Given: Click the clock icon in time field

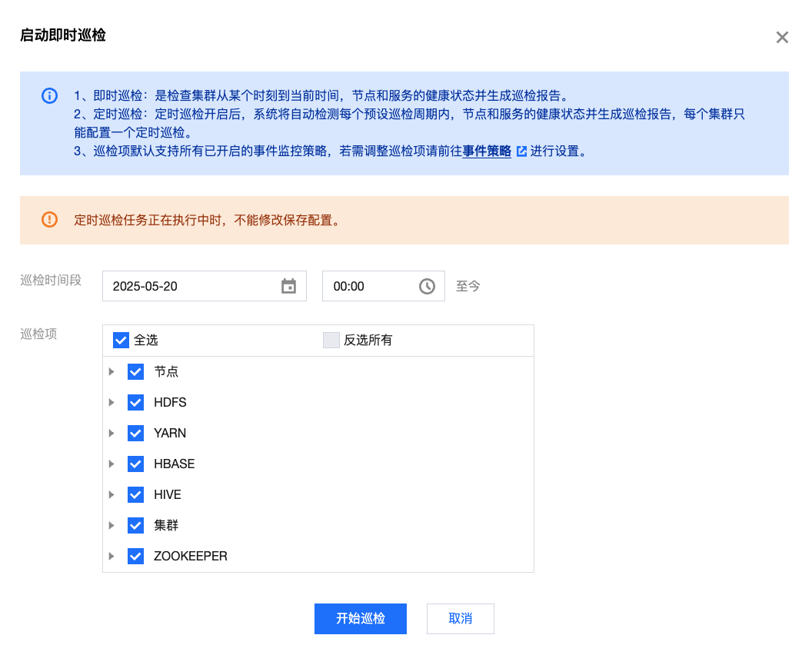Looking at the screenshot, I should click(427, 286).
